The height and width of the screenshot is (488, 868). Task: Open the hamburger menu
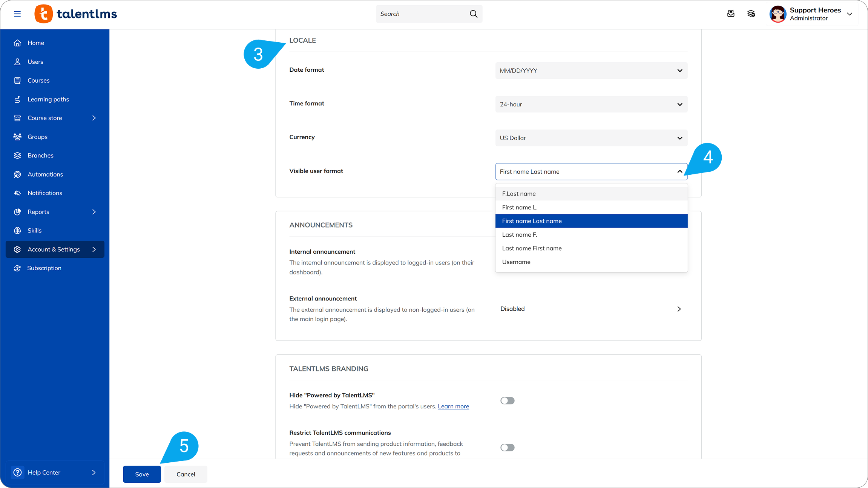[17, 14]
